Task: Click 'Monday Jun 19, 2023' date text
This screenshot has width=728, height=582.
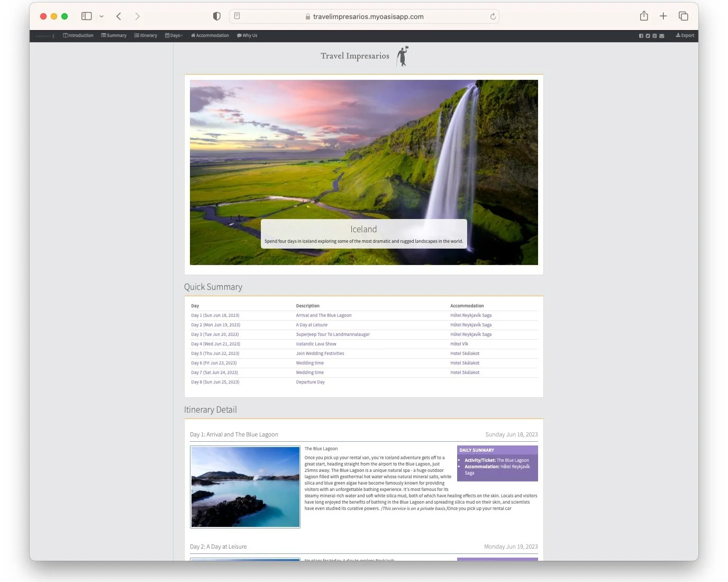Action: click(511, 547)
